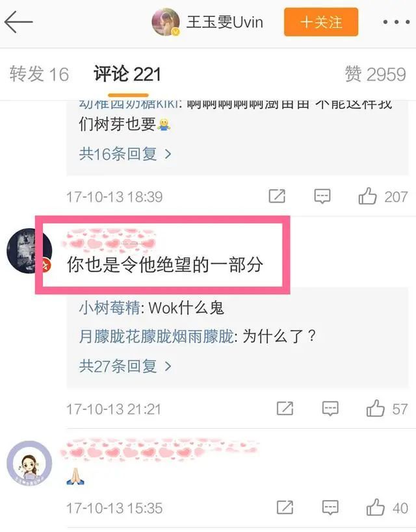The image size is (416, 532).
Task: Reply to the comment posted at 15:35
Action: click(x=330, y=508)
